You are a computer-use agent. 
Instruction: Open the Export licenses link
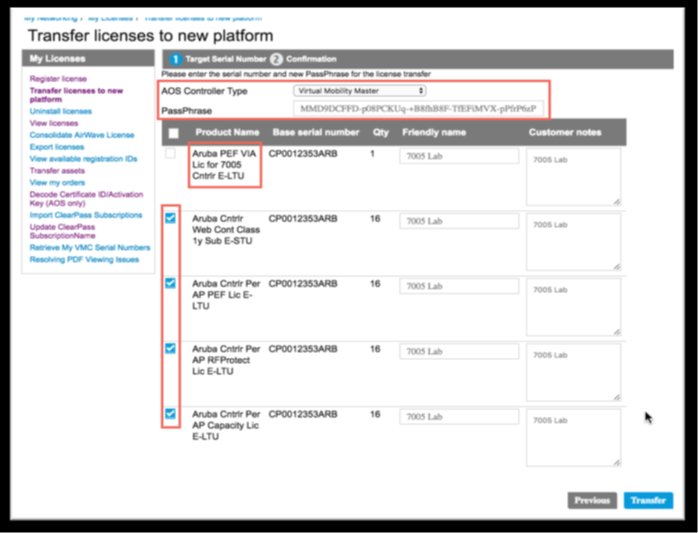coord(57,147)
